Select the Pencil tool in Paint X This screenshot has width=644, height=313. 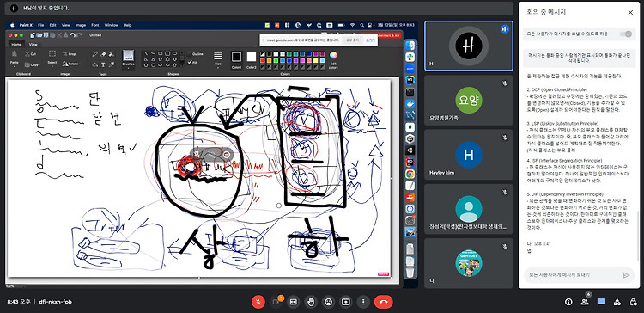coord(94,54)
